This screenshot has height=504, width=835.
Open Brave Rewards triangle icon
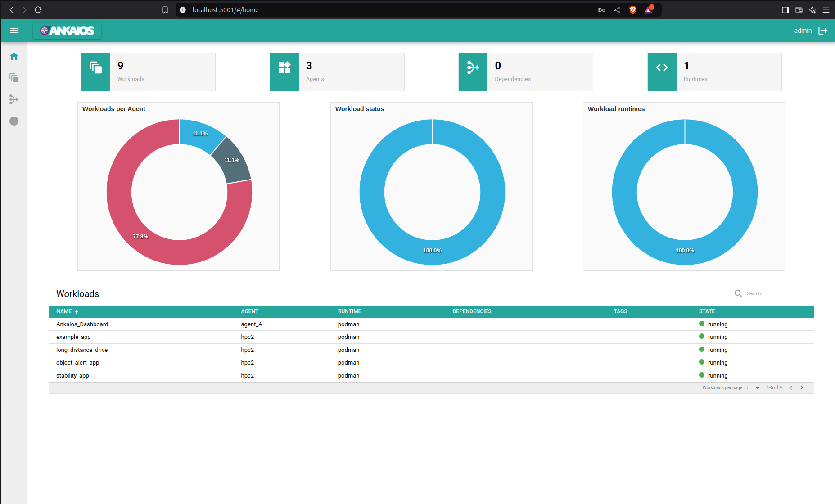click(x=649, y=9)
